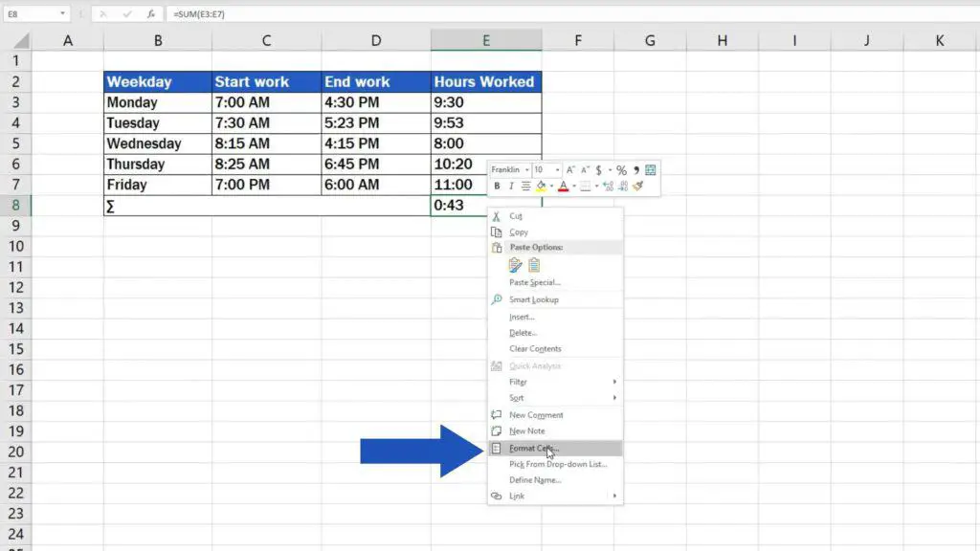Apply the Comma Style format

[x=636, y=170]
